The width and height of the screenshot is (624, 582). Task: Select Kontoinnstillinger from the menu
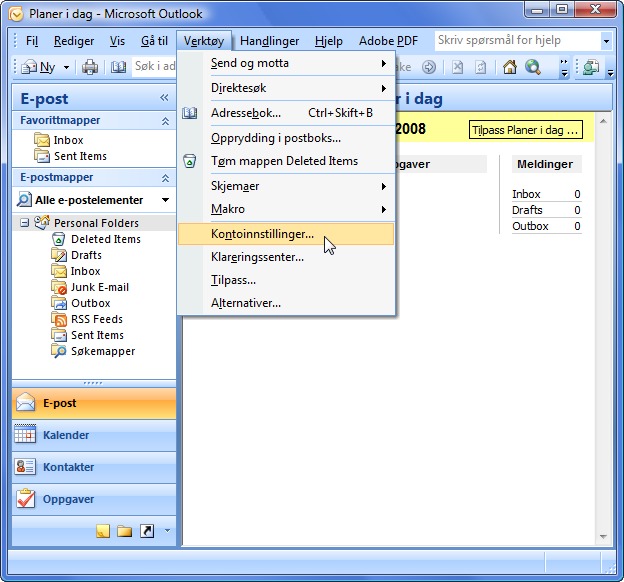click(x=262, y=234)
